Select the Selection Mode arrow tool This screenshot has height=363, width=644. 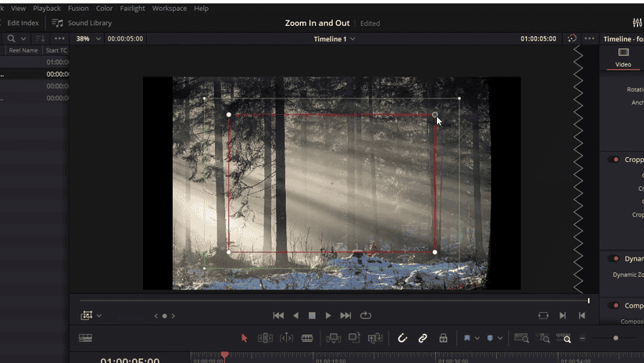245,338
